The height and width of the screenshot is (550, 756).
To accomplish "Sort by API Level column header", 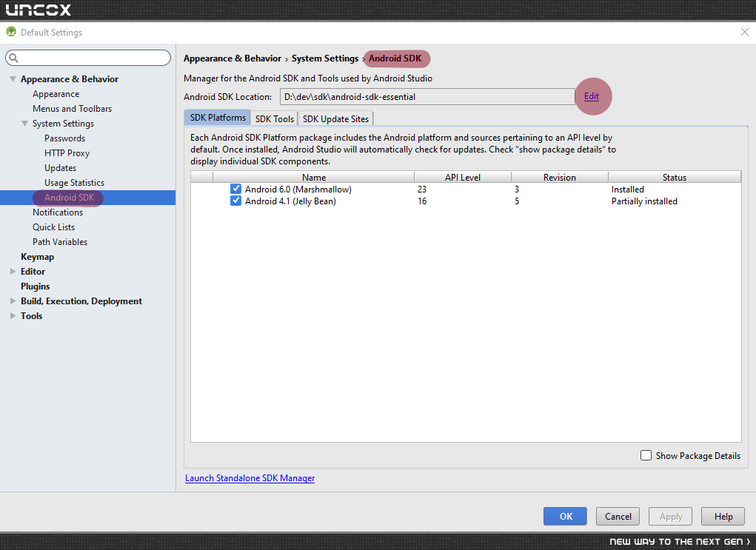I will (462, 178).
